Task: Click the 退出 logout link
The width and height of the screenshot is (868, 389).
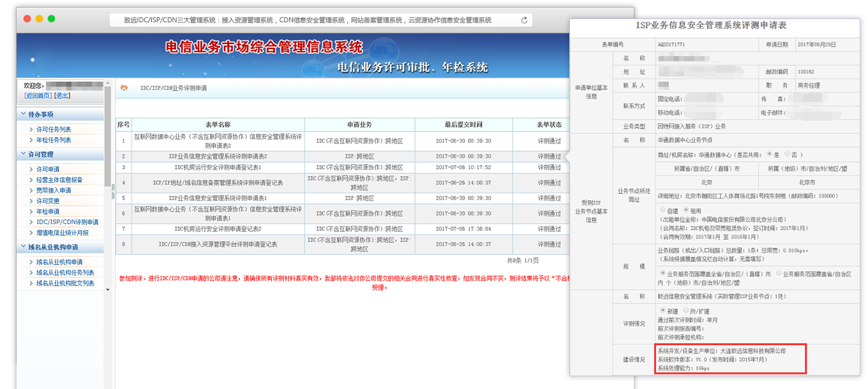Action: tap(62, 96)
